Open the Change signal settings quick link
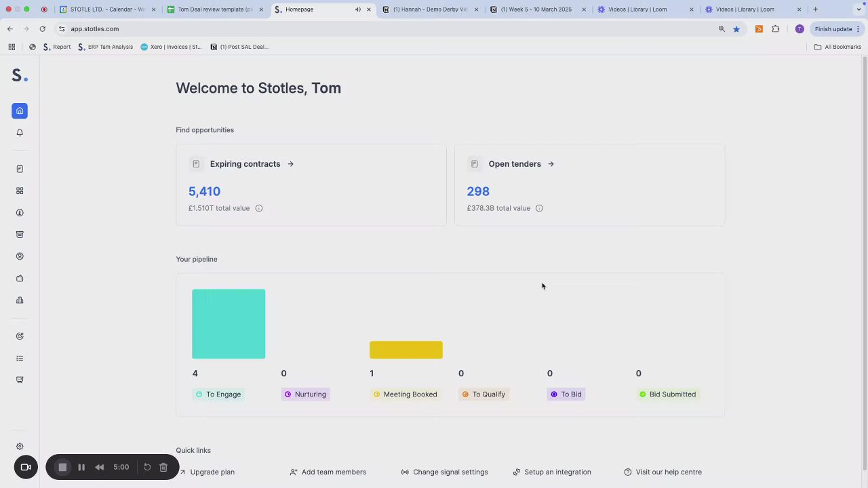The height and width of the screenshot is (488, 868). click(x=444, y=472)
